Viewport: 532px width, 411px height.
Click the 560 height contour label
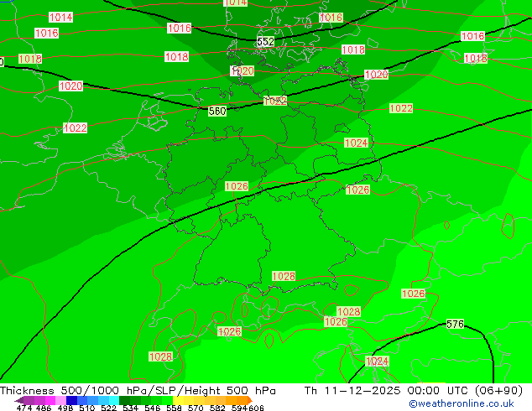point(217,111)
